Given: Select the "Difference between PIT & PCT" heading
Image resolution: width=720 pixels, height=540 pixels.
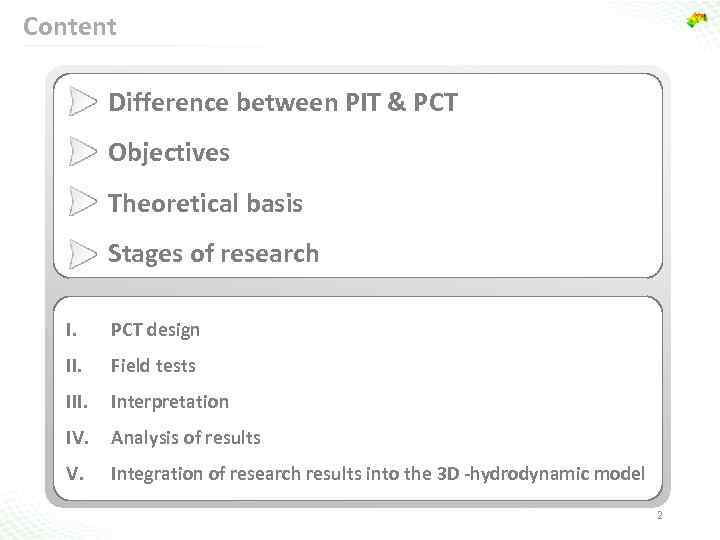Looking at the screenshot, I should [282, 102].
